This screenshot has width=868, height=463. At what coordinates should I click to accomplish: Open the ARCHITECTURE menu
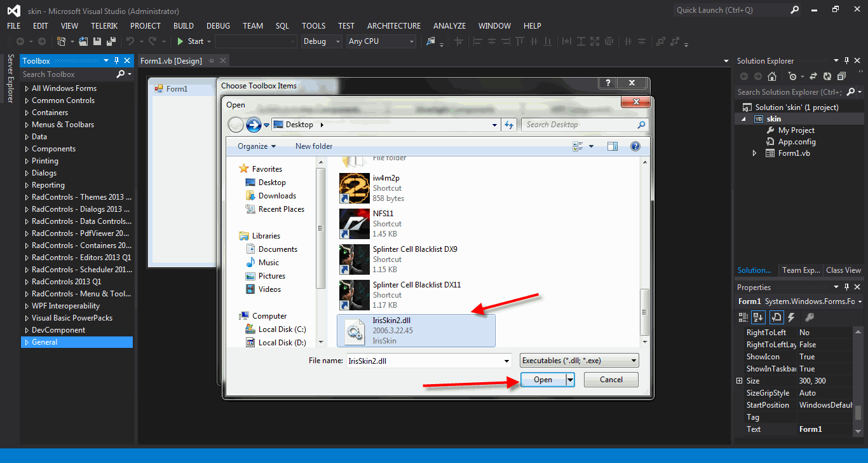click(x=394, y=26)
